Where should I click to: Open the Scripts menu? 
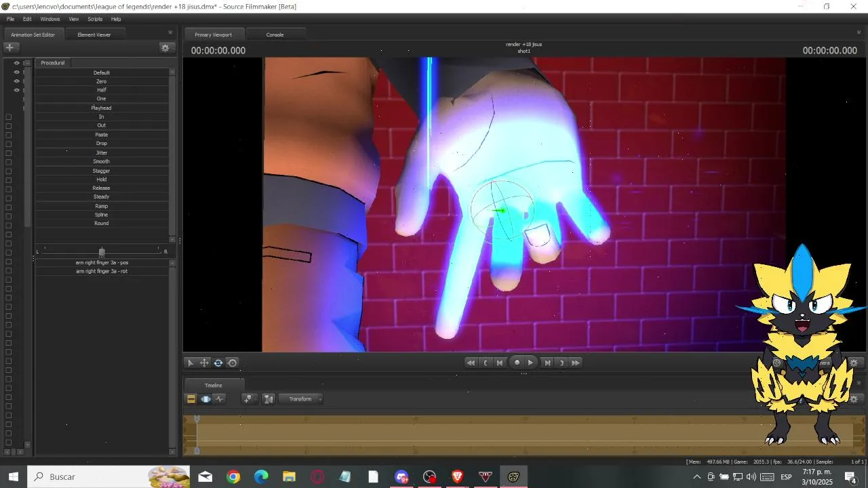click(95, 19)
